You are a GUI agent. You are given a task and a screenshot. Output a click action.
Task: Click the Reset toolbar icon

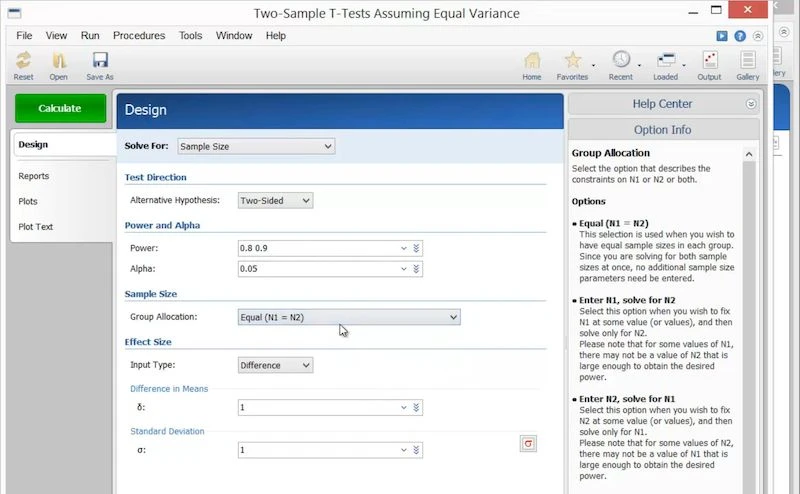pyautogui.click(x=23, y=60)
